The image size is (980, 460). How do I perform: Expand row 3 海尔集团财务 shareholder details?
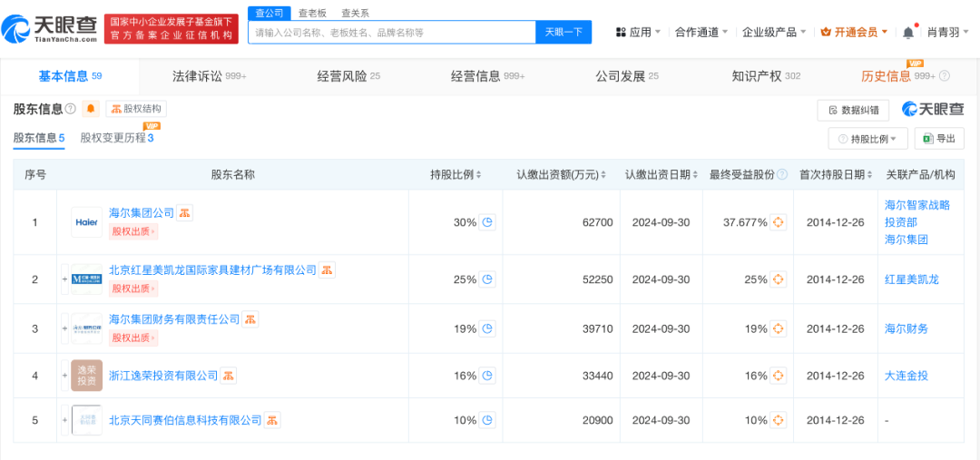pos(64,328)
